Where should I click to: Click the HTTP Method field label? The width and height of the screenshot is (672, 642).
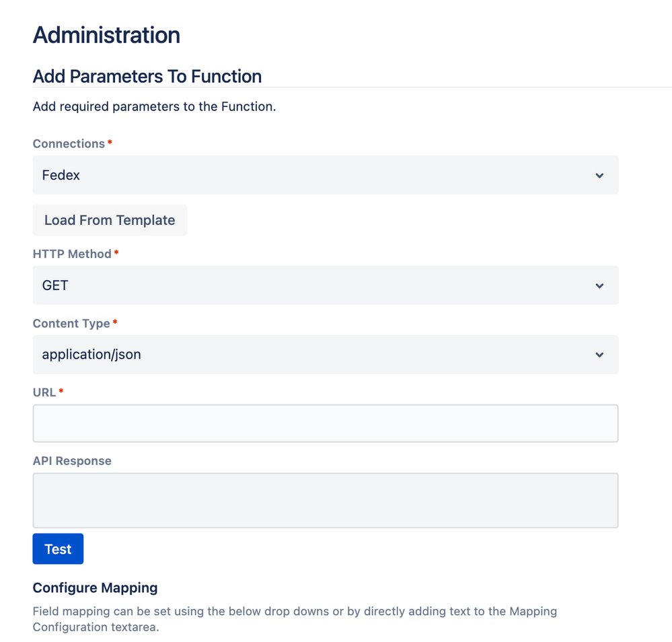(72, 254)
